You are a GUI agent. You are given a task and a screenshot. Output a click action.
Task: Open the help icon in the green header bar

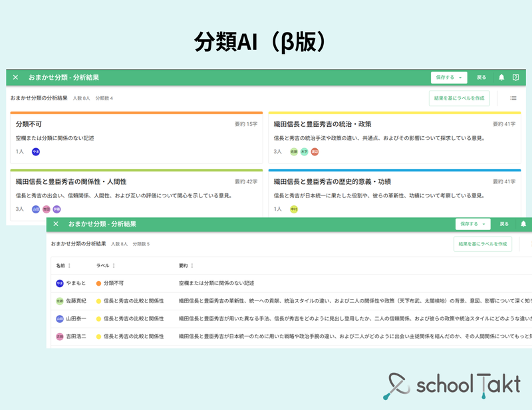[x=515, y=77]
